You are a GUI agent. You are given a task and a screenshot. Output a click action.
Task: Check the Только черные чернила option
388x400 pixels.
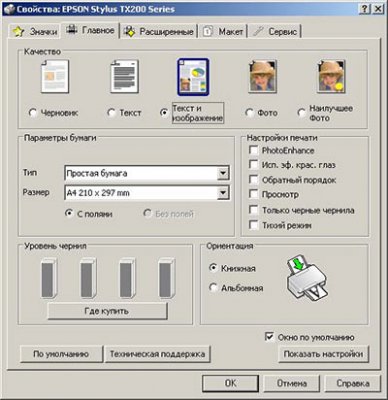click(x=254, y=210)
